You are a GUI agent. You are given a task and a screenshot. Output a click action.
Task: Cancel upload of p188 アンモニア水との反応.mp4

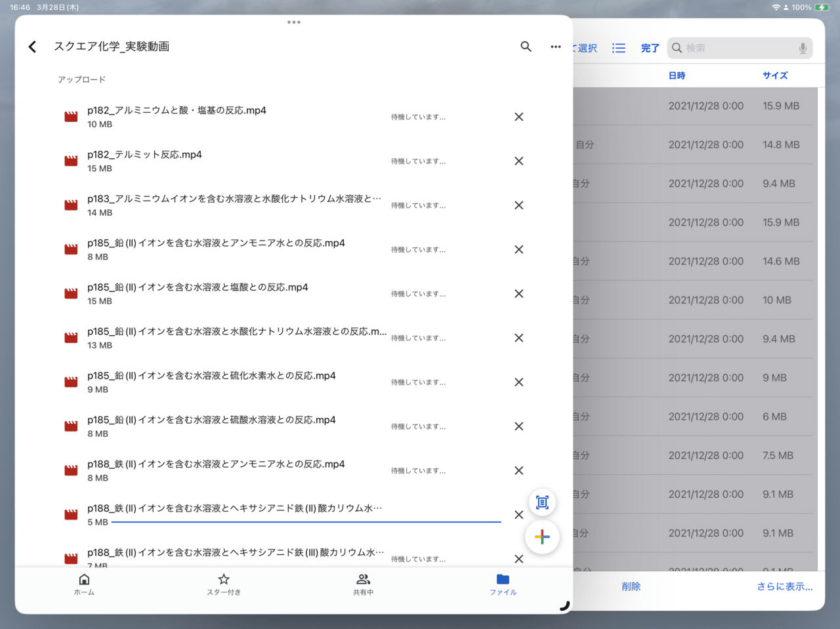coord(518,471)
